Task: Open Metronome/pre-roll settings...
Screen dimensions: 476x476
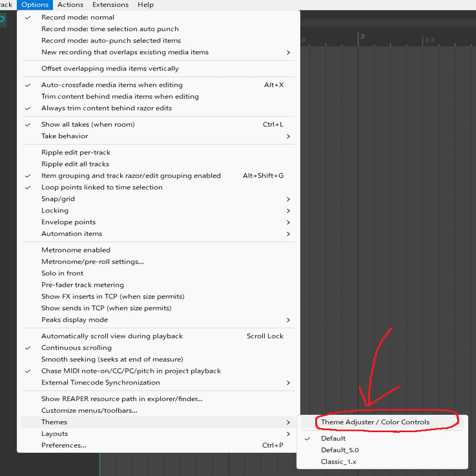Action: 158,262
